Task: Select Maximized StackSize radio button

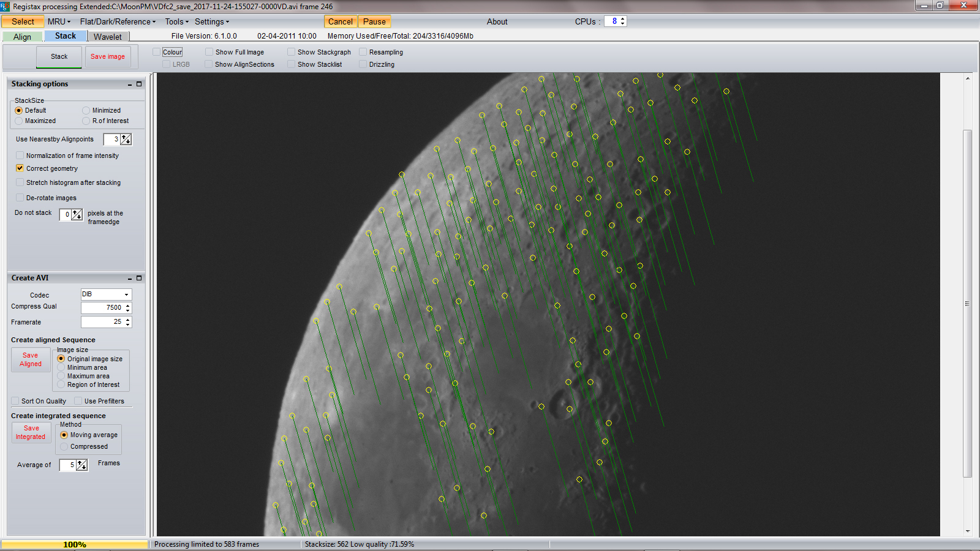Action: (x=18, y=121)
